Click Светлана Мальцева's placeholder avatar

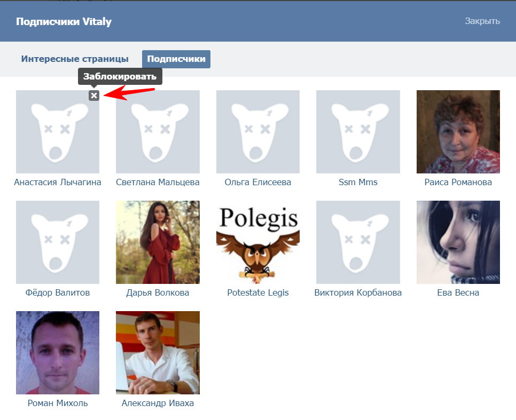coord(158,132)
